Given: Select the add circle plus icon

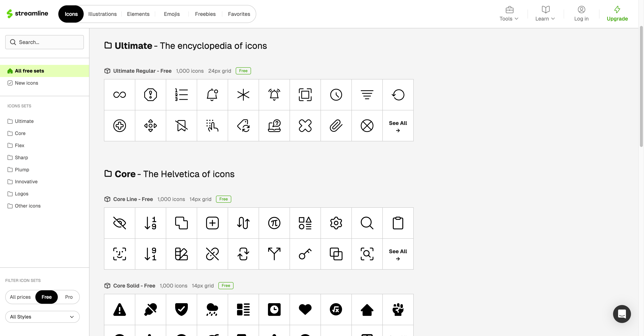Looking at the screenshot, I should pyautogui.click(x=119, y=126).
